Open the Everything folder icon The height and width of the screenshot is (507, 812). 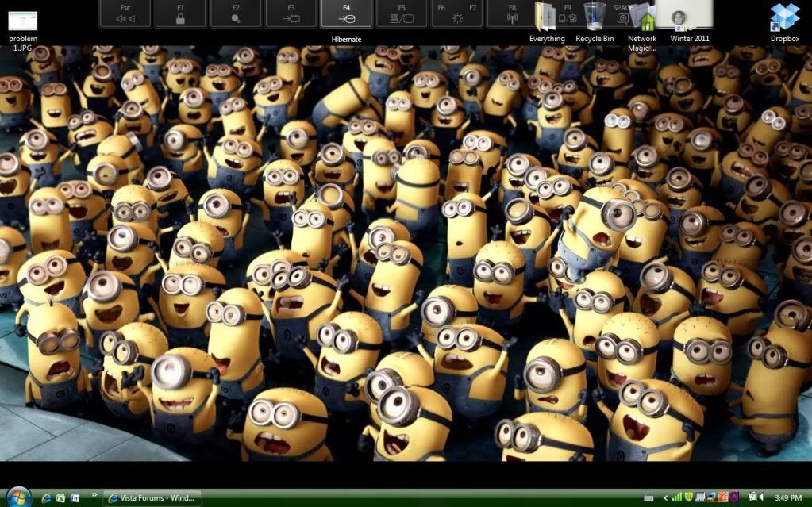point(547,23)
